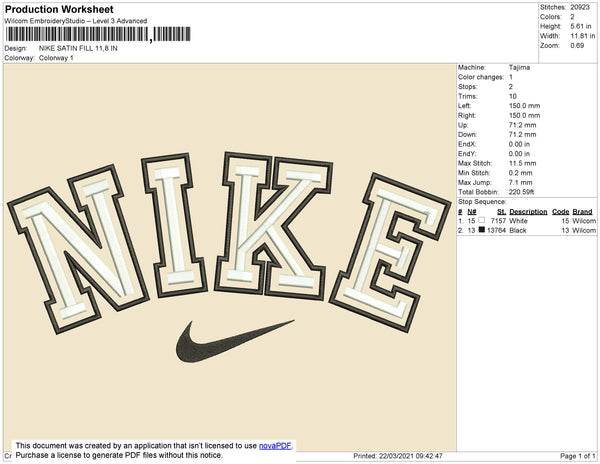Click the "Color changes:" label
Screen dimensions: 600x464
pyautogui.click(x=481, y=77)
